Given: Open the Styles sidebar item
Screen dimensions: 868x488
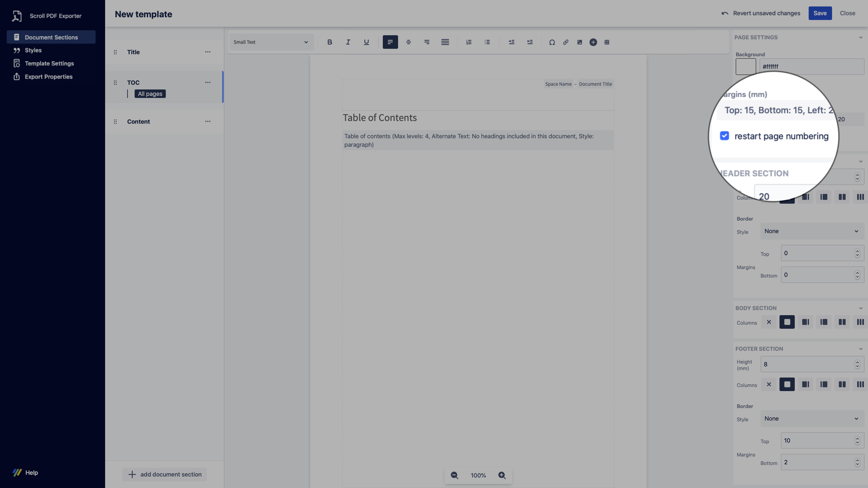Looking at the screenshot, I should coord(33,50).
